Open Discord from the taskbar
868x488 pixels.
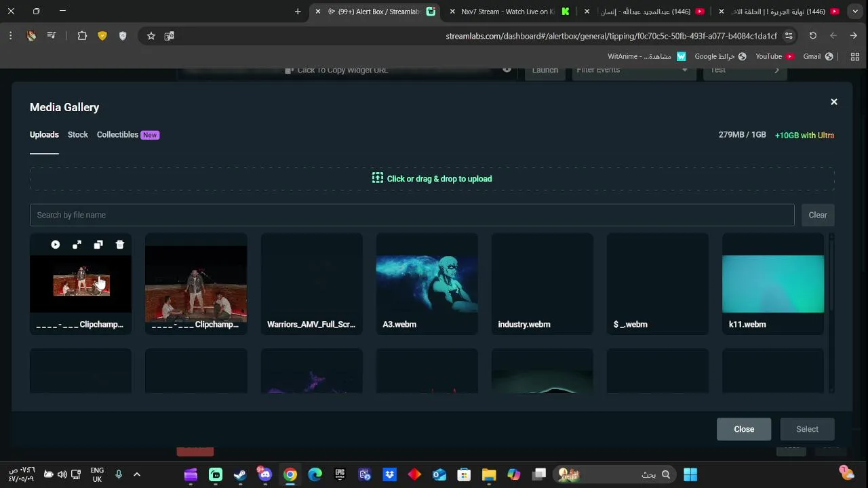click(x=265, y=474)
